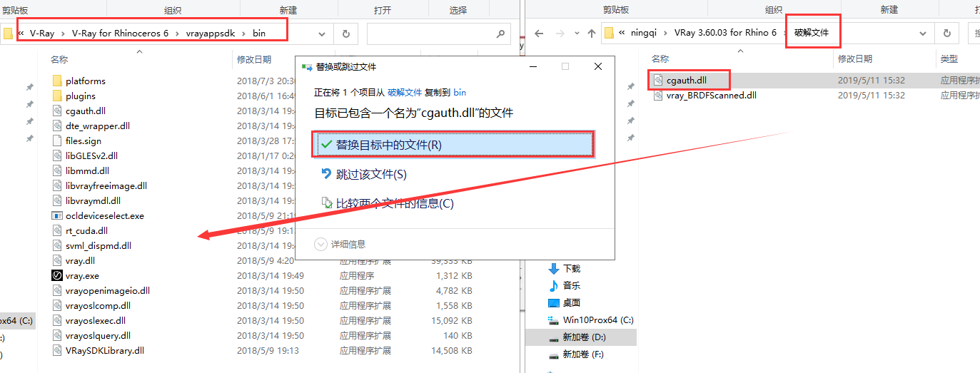Select libvraymdl.dll file
Screen dimensions: 980x373
point(93,200)
